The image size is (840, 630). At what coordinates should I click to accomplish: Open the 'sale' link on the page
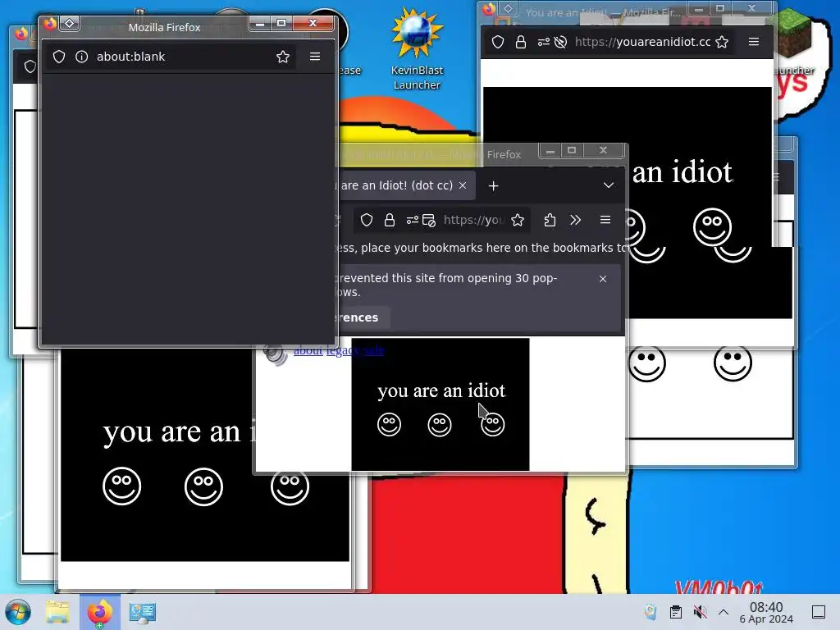(x=374, y=350)
